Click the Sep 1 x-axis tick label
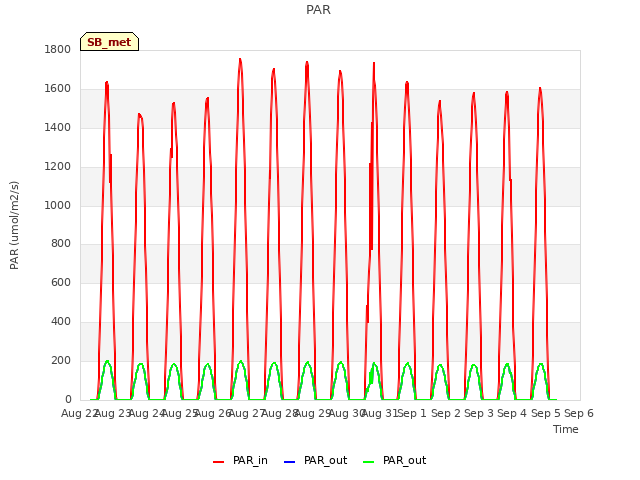The image size is (640, 480). click(x=412, y=413)
